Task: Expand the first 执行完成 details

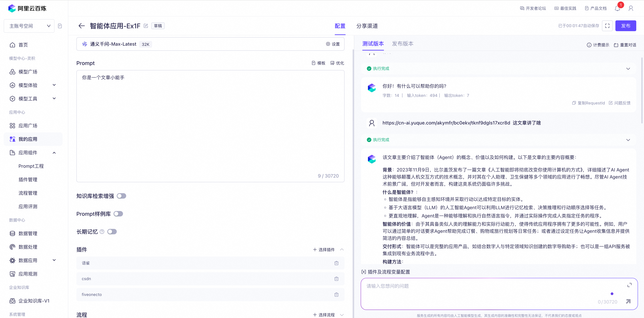Action: pyautogui.click(x=628, y=69)
